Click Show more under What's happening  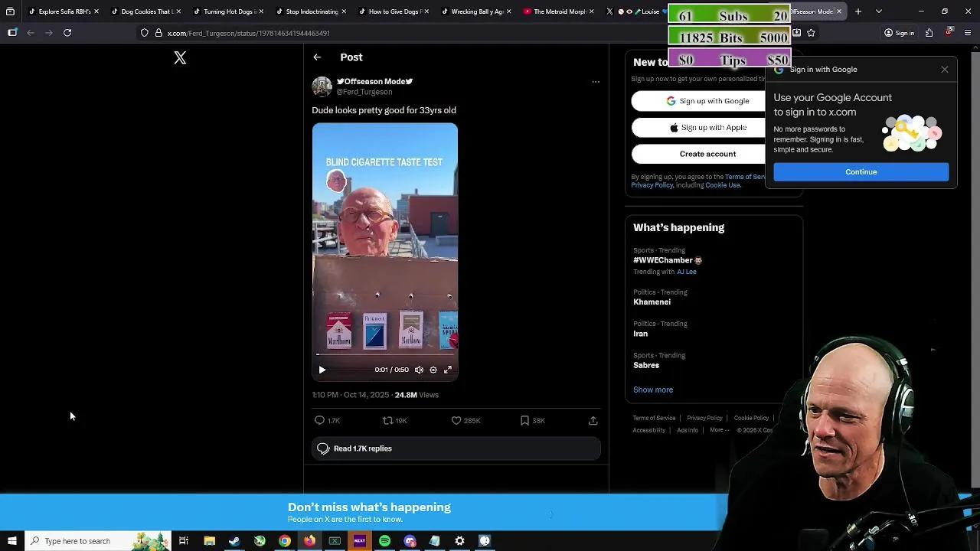[x=653, y=390]
